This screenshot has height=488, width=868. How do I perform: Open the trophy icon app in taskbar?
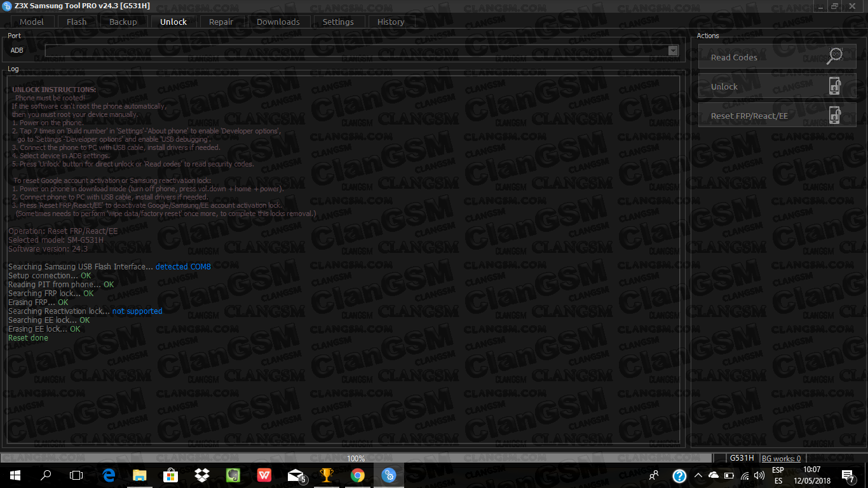pyautogui.click(x=327, y=475)
